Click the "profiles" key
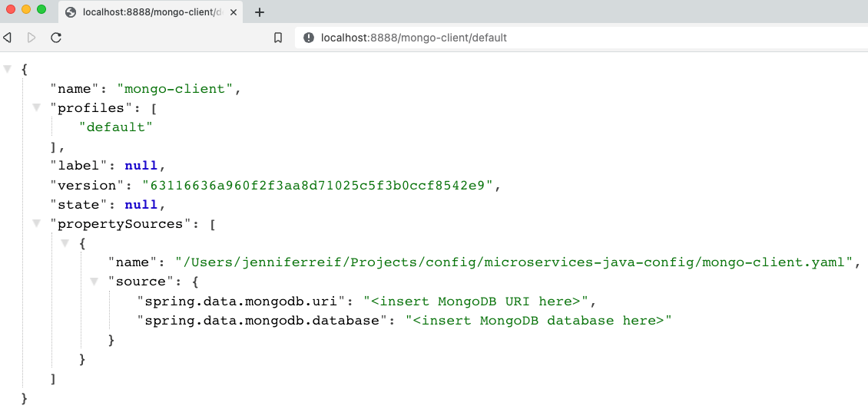 pyautogui.click(x=92, y=108)
